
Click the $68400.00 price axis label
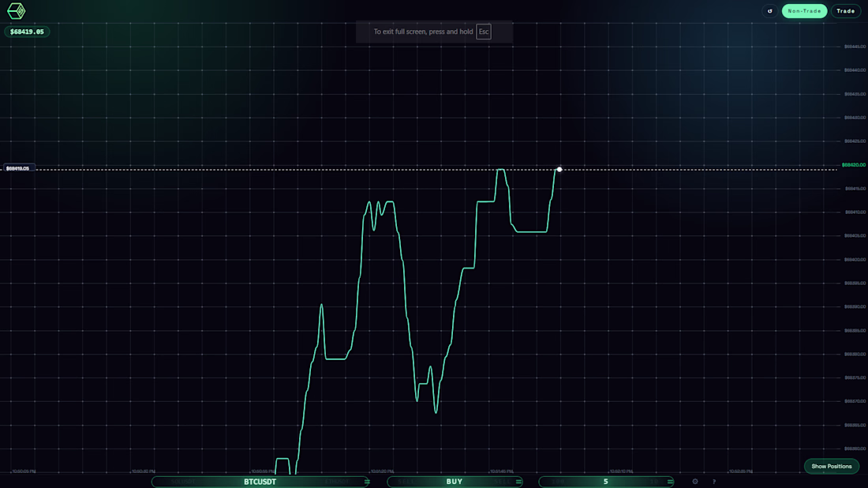(855, 259)
